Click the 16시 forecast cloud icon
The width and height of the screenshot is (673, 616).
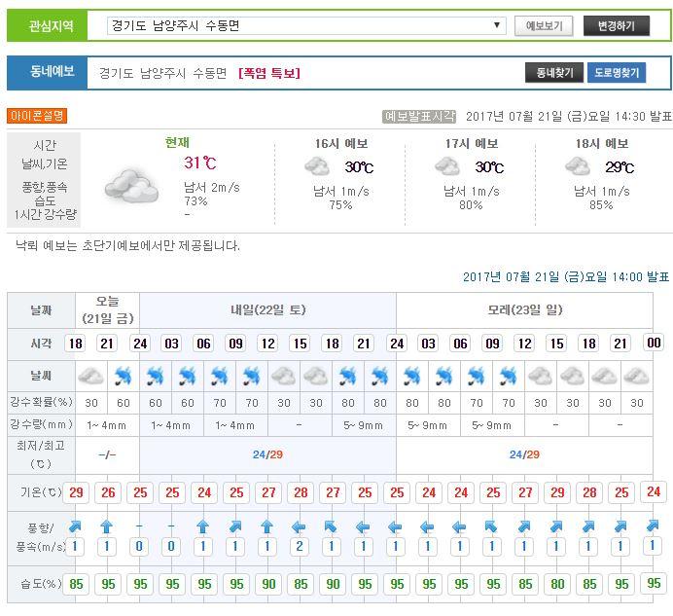click(x=318, y=166)
